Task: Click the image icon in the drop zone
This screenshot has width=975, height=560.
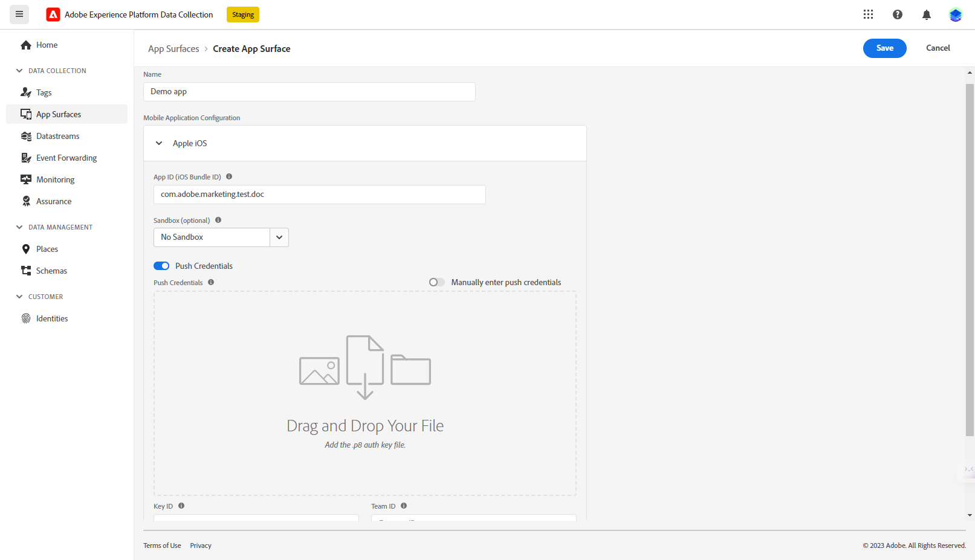Action: click(319, 371)
